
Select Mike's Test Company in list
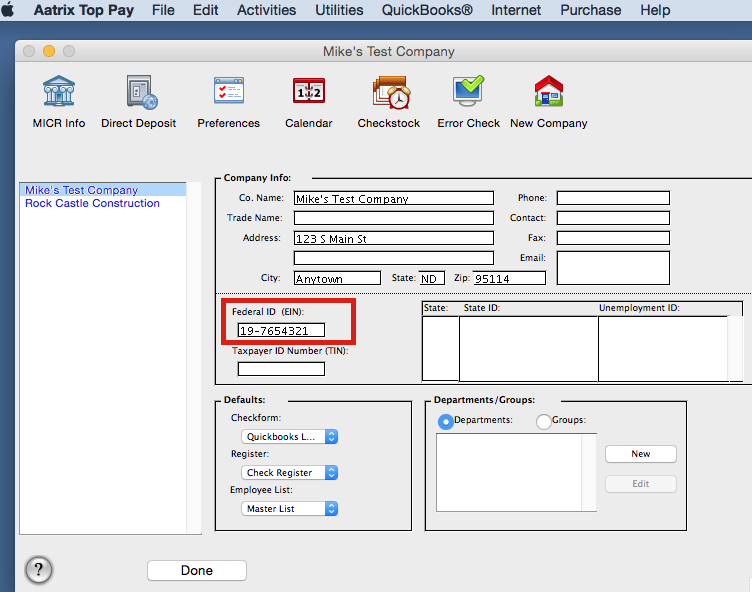103,190
